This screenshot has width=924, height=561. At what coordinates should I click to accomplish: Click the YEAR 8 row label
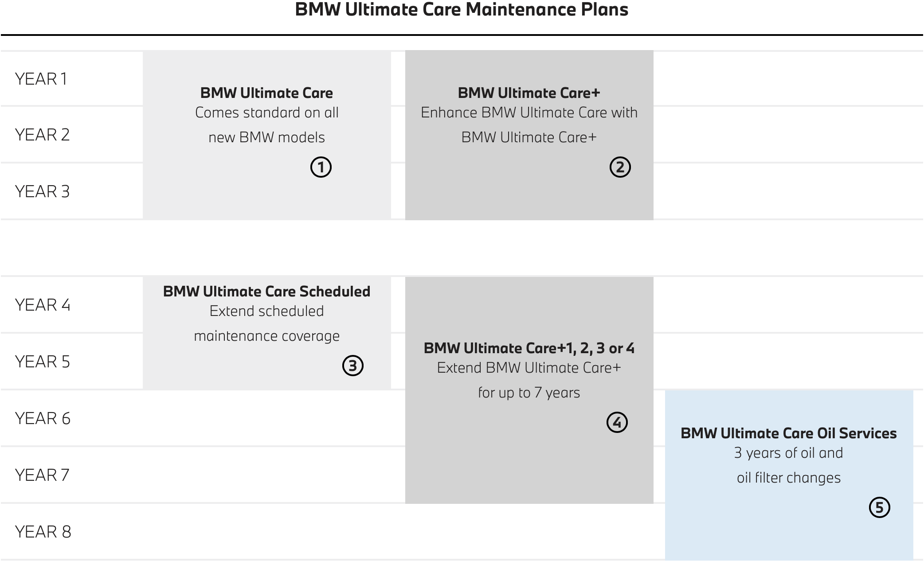point(43,532)
